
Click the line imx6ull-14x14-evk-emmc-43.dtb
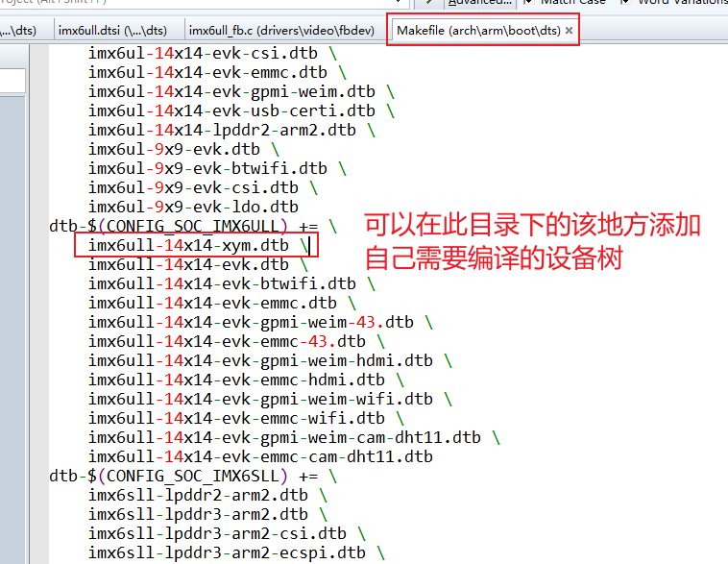click(x=236, y=341)
